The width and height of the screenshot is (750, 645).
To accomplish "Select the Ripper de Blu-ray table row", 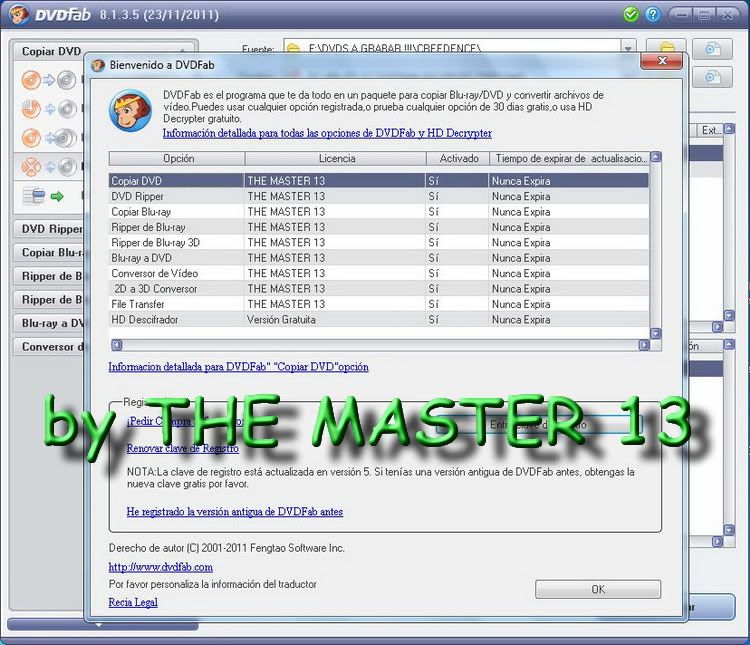I will 379,227.
